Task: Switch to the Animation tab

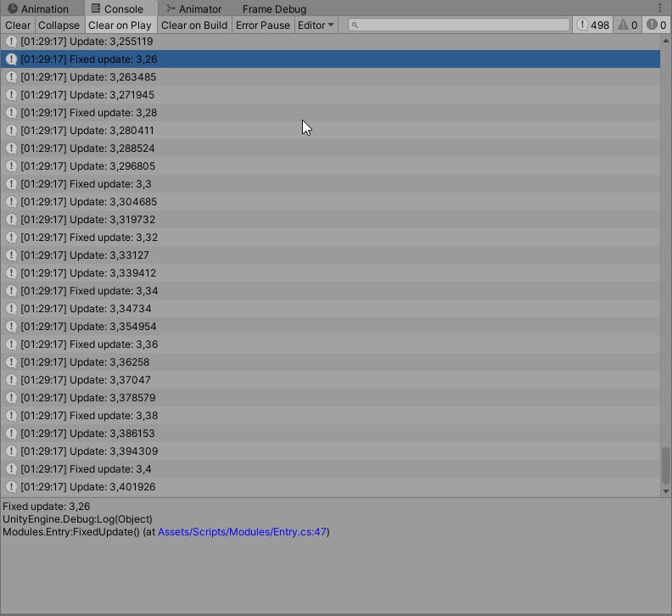Action: [x=37, y=8]
